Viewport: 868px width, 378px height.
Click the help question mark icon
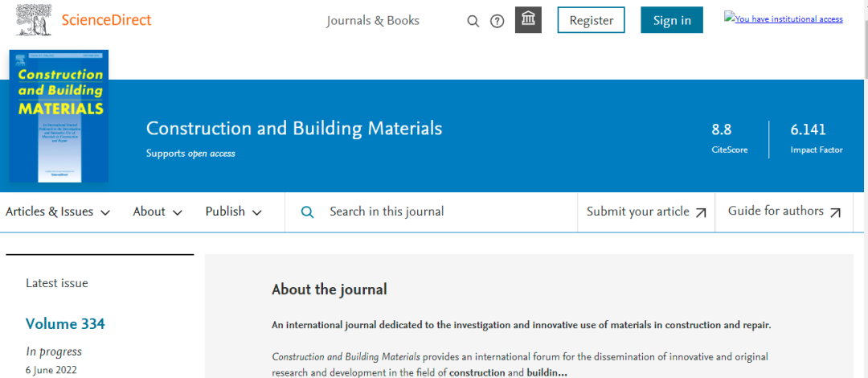tap(497, 21)
